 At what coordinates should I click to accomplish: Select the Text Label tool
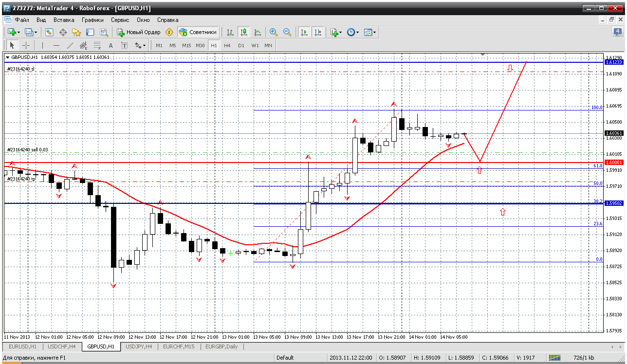pos(125,45)
